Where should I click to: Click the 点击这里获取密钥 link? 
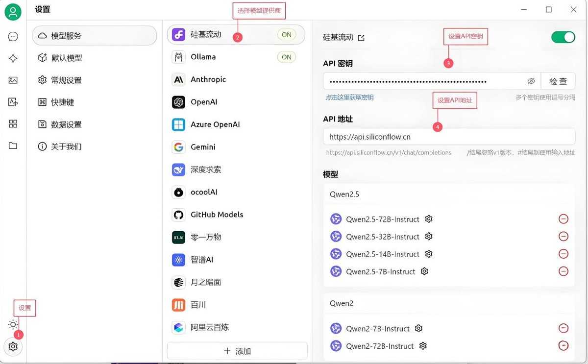[x=349, y=97]
